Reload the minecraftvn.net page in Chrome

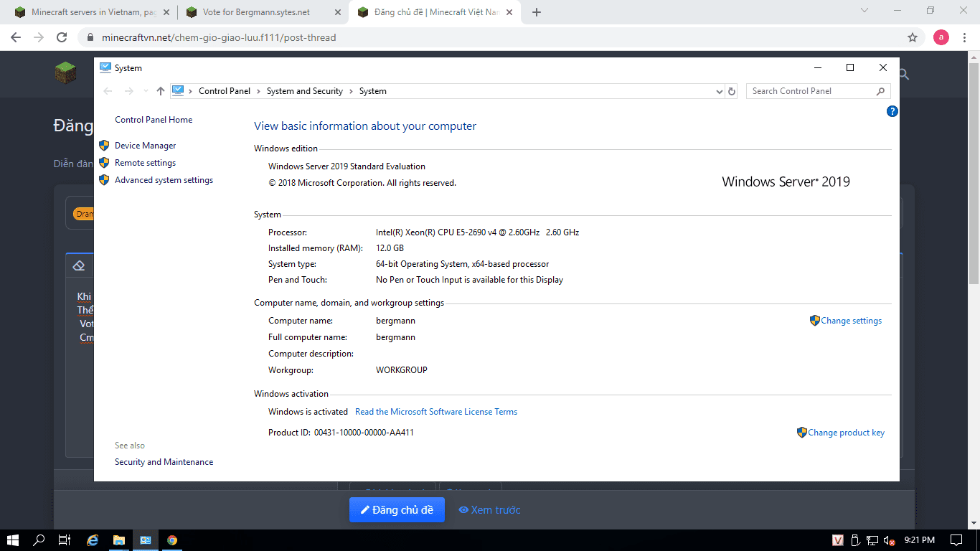(62, 37)
